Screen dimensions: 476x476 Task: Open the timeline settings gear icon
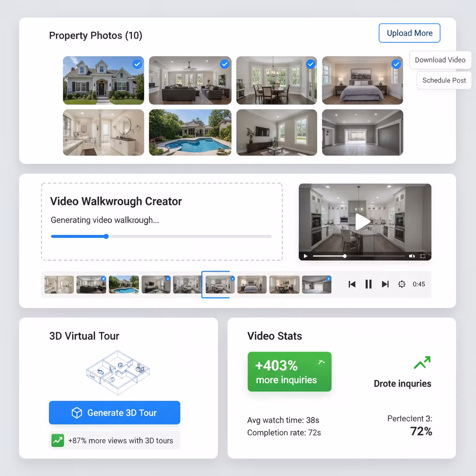coord(402,284)
